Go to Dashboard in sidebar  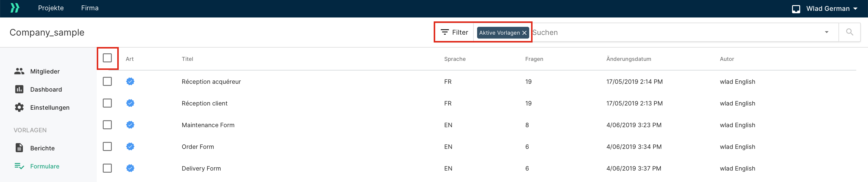coord(46,90)
